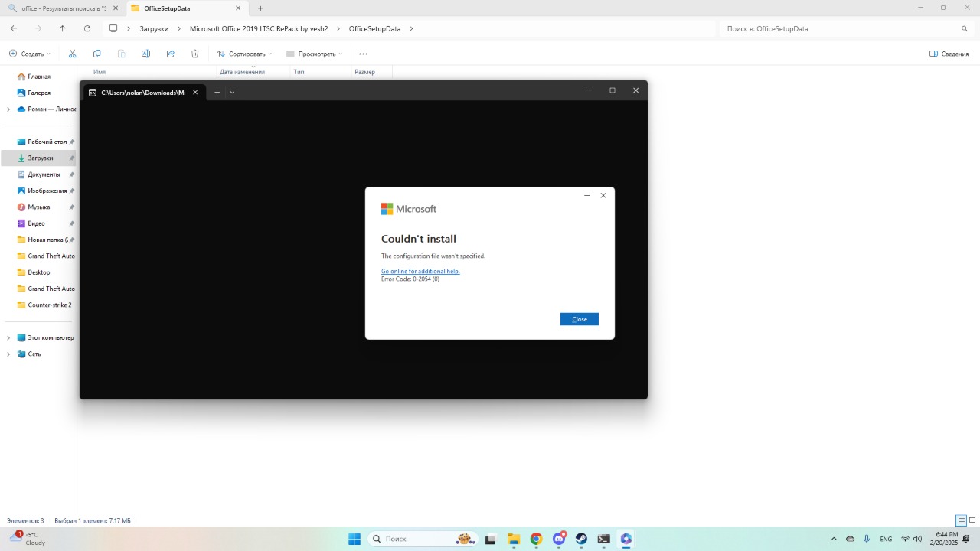Screen dimensions: 980x551
Task: Toggle the Сведения details pane
Action: pos(949,54)
